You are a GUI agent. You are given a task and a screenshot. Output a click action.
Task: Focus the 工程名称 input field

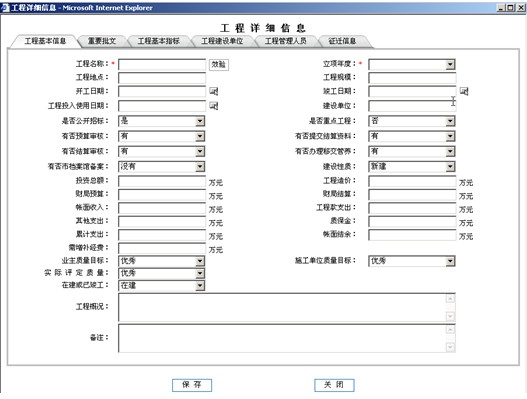point(162,65)
